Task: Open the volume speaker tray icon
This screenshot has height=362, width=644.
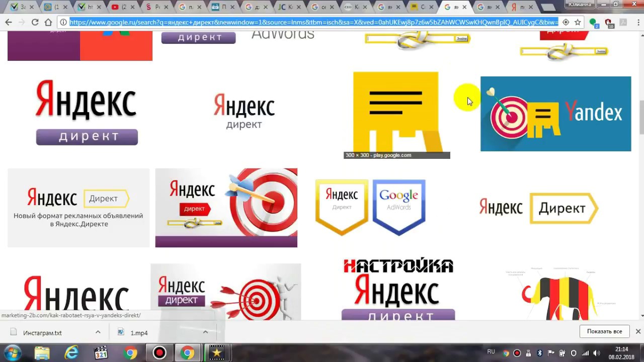Action: tap(597, 353)
